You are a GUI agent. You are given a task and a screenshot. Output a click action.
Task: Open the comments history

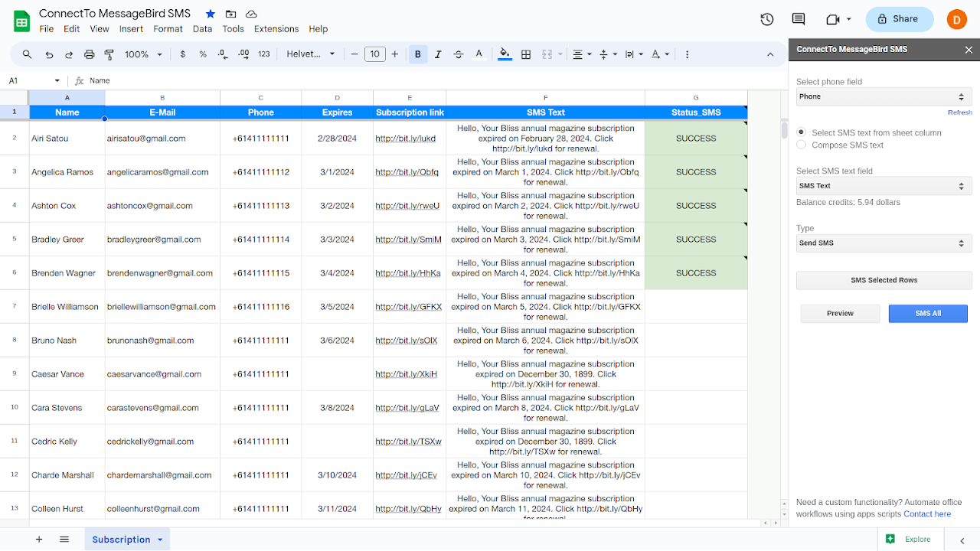799,19
